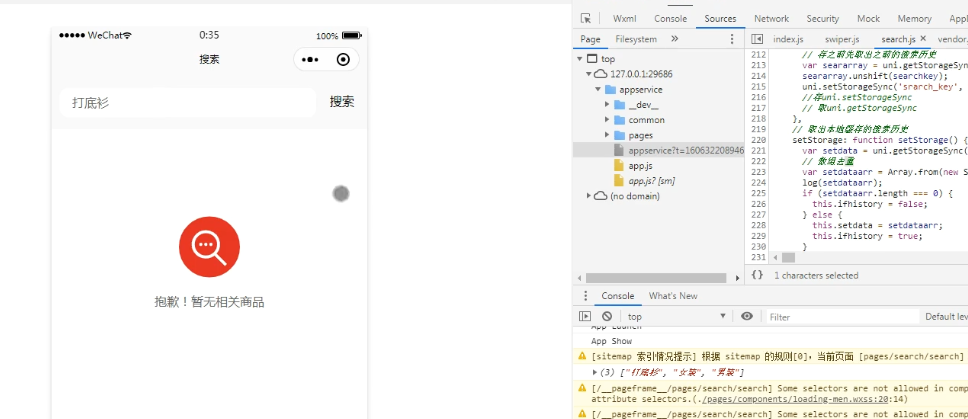Close mini program via circle target icon
The width and height of the screenshot is (968, 419).
[343, 60]
